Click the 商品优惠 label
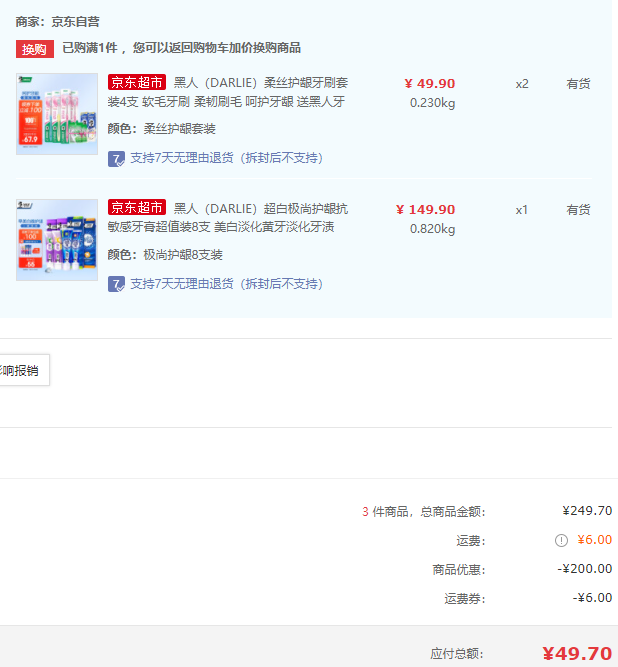Screen dimensions: 618x667 coord(459,570)
